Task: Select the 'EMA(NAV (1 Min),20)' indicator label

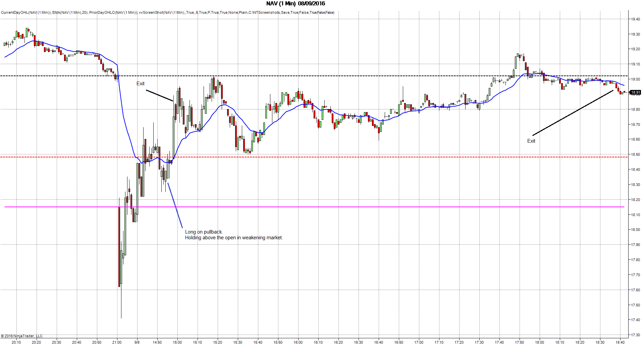Action: point(70,13)
